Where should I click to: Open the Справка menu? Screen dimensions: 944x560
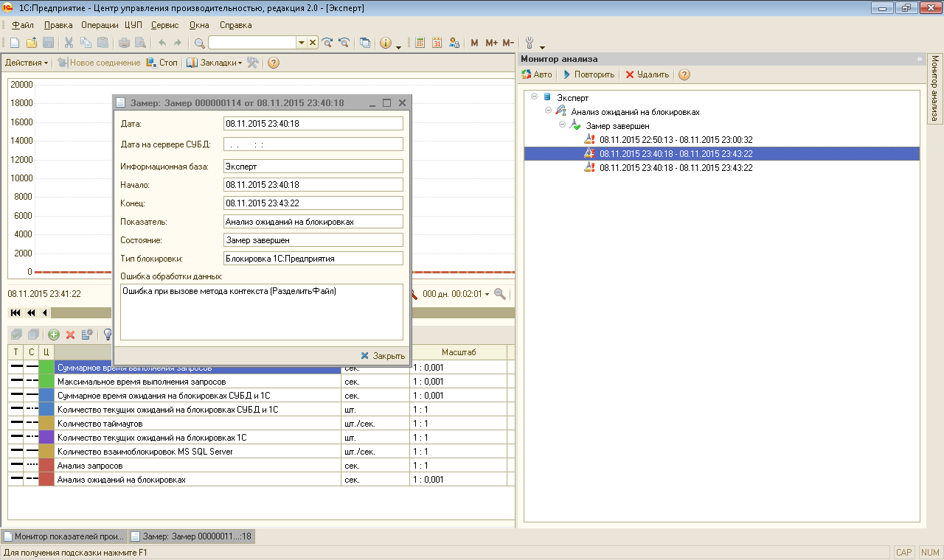235,25
